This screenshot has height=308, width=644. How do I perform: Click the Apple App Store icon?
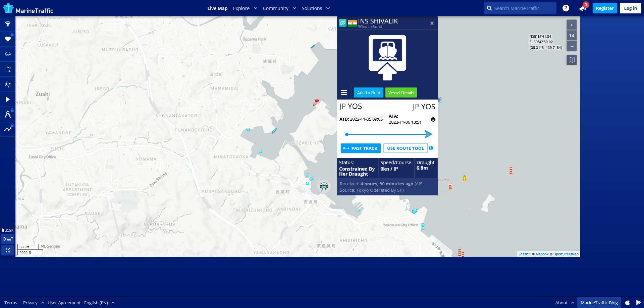point(627,303)
